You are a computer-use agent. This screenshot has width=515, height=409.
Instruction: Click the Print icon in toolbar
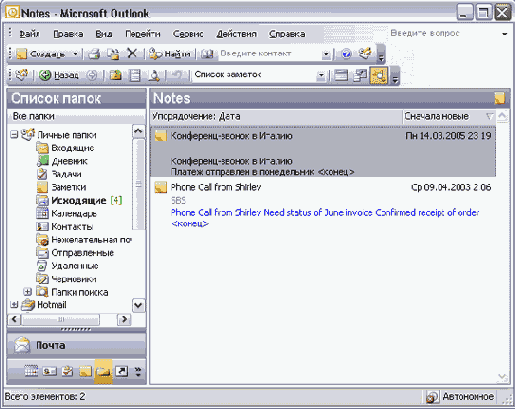94,54
